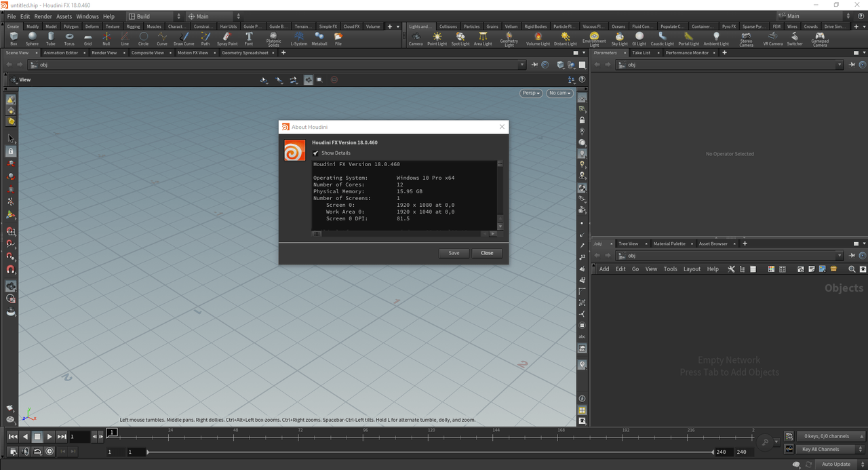Open the network editor Tools menu
The width and height of the screenshot is (868, 470).
(x=670, y=269)
